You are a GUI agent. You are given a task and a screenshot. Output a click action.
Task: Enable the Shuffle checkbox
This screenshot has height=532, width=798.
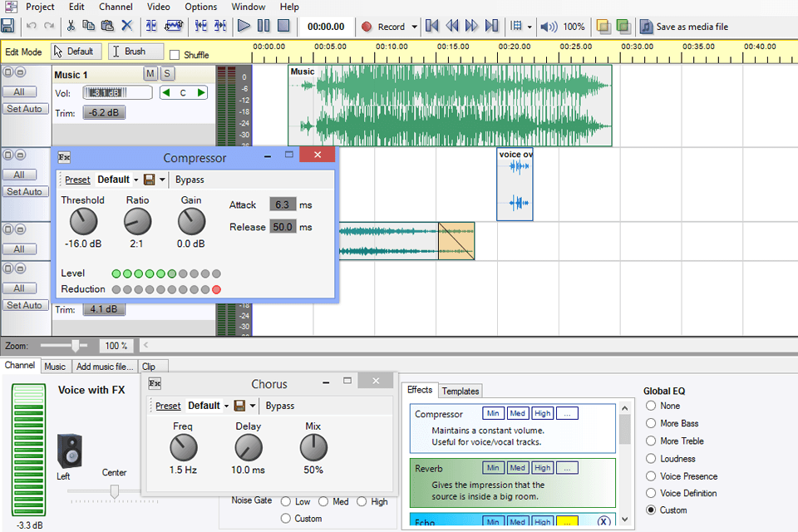point(175,55)
